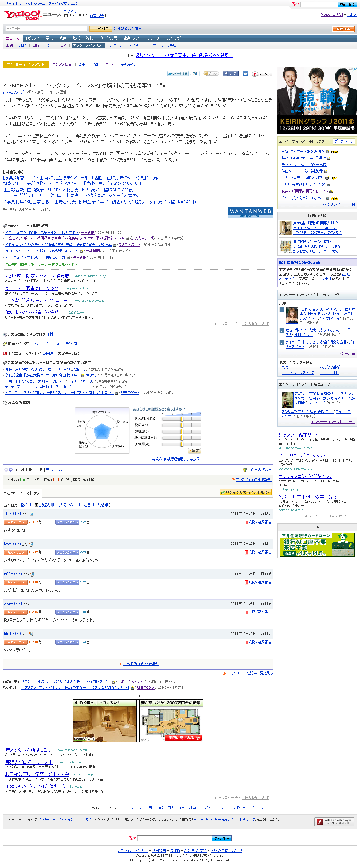Click the report icon on tkt***** comment
This screenshot has width=360, height=868.
[x=246, y=522]
